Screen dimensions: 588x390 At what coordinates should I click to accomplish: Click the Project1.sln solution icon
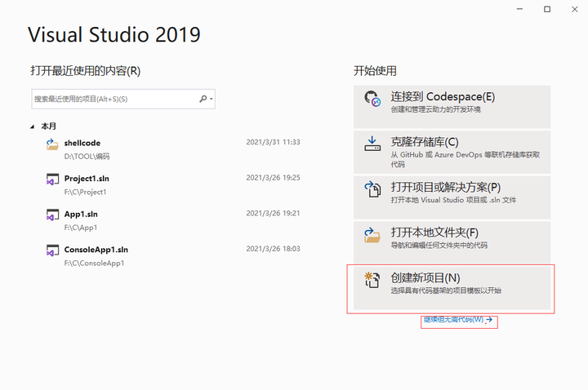52,179
